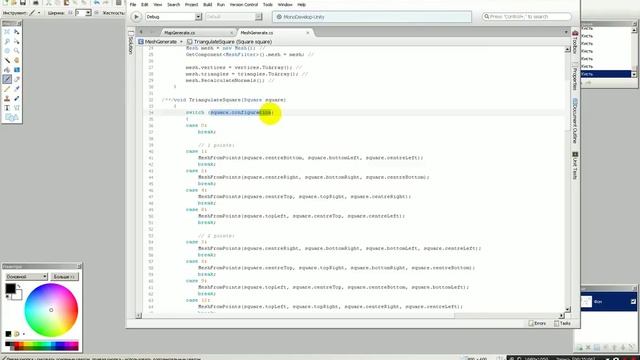
Task: Select the highlighted Paintbrush tool
Action: tap(7, 79)
